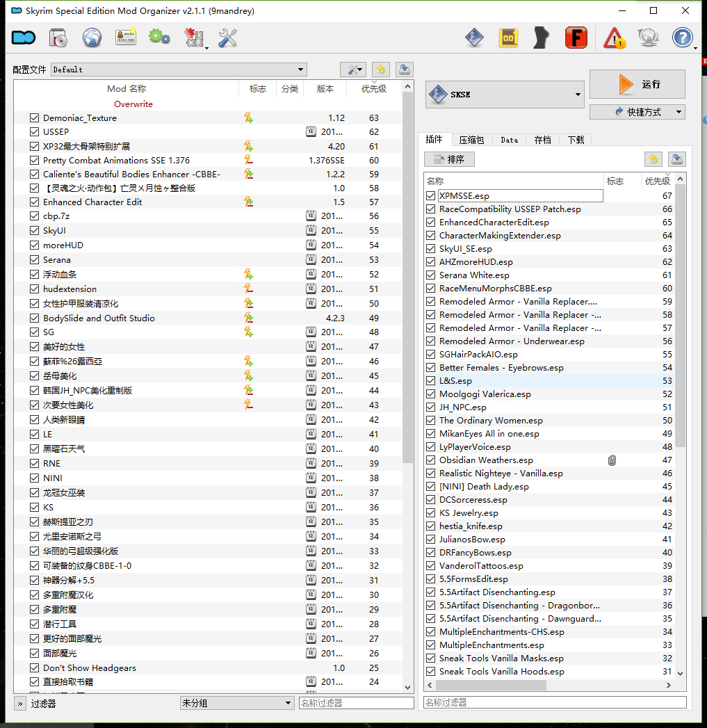Click the yellow film strip toolbar icon
Screen dimensions: 707x728
[x=508, y=38]
